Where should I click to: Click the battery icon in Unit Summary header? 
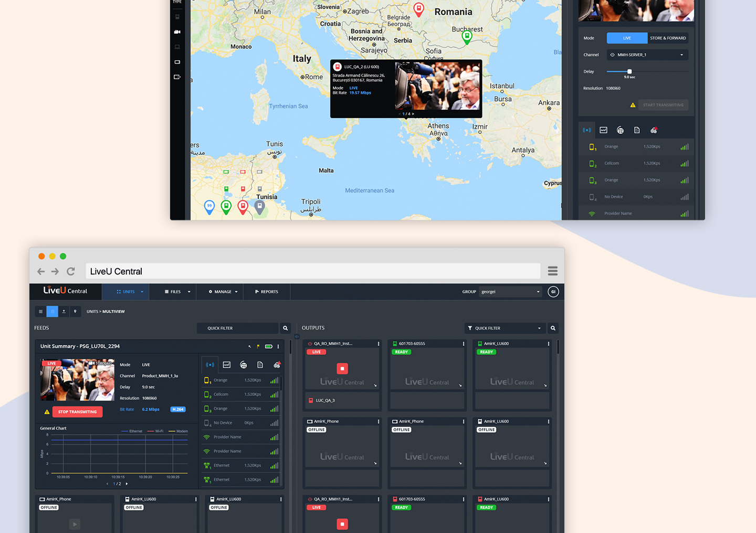(268, 346)
